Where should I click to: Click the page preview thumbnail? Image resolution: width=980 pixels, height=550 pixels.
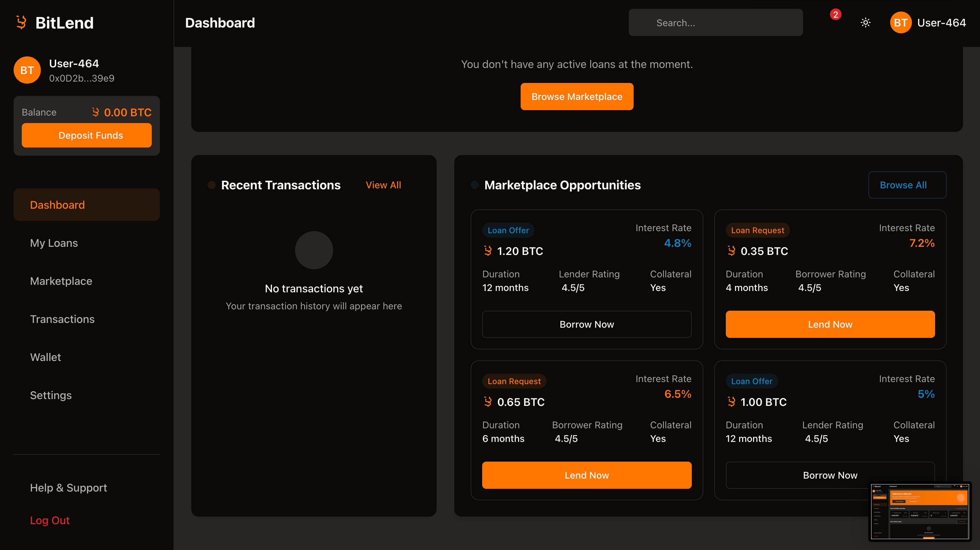coord(920,511)
